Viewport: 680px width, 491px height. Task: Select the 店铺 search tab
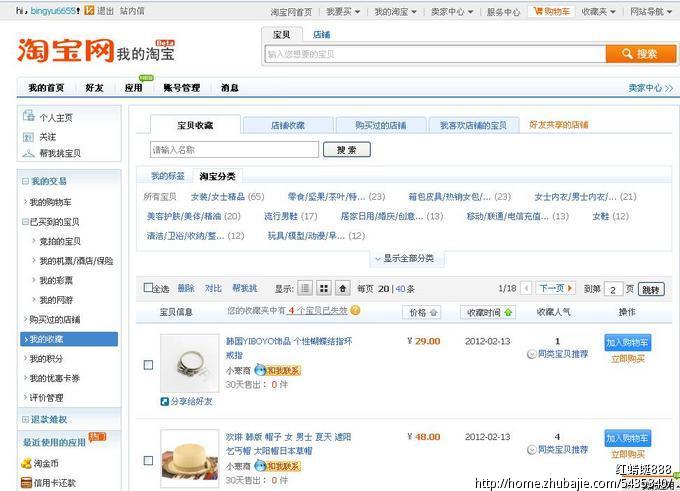coord(321,34)
